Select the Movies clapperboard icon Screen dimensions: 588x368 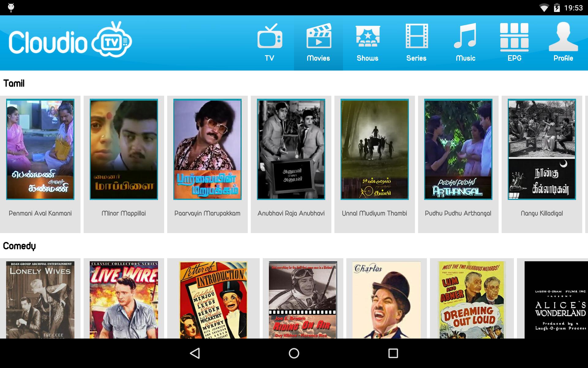[318, 36]
